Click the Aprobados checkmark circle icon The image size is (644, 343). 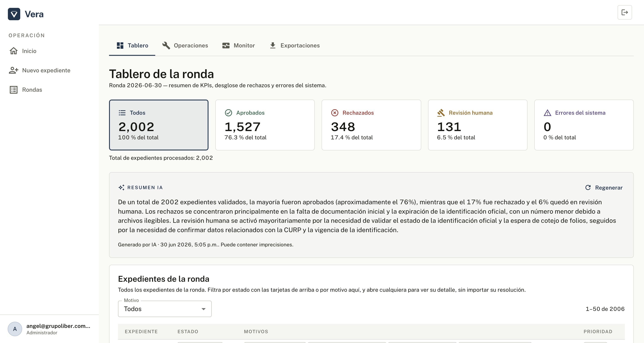click(228, 113)
